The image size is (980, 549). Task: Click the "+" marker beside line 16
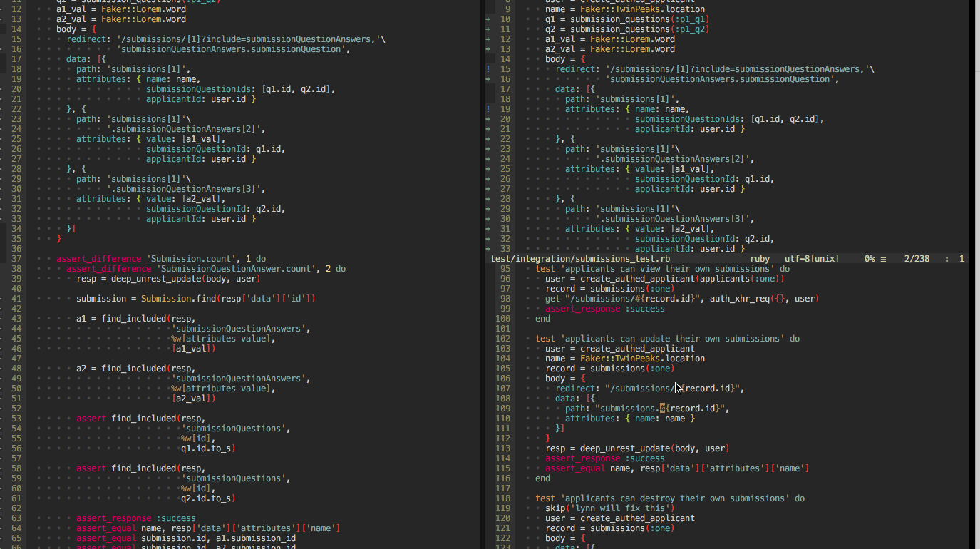(488, 79)
